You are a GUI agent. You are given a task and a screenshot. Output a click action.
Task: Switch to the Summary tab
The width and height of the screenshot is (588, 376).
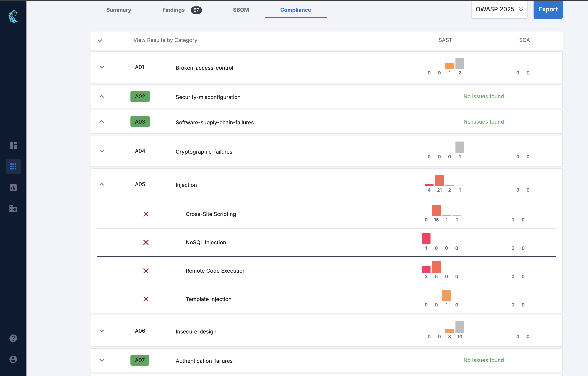pyautogui.click(x=119, y=10)
